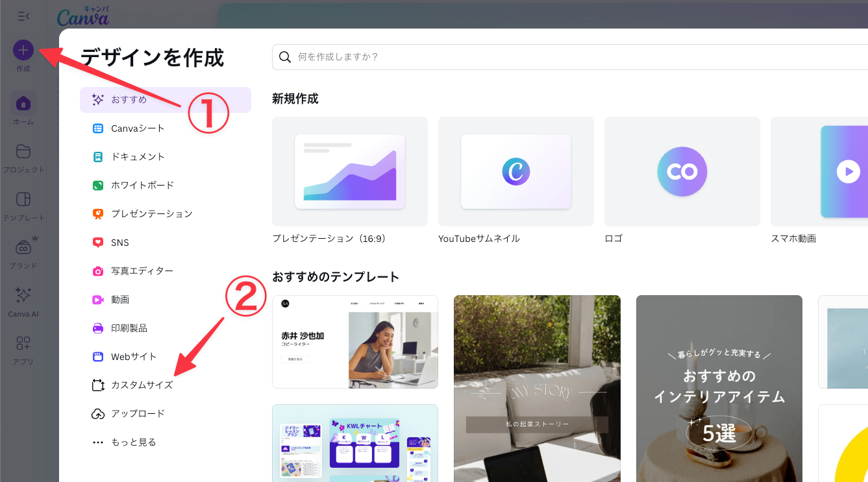Screen dimensions: 868x482
Task: Click the search magnifier icon
Action: click(x=284, y=57)
